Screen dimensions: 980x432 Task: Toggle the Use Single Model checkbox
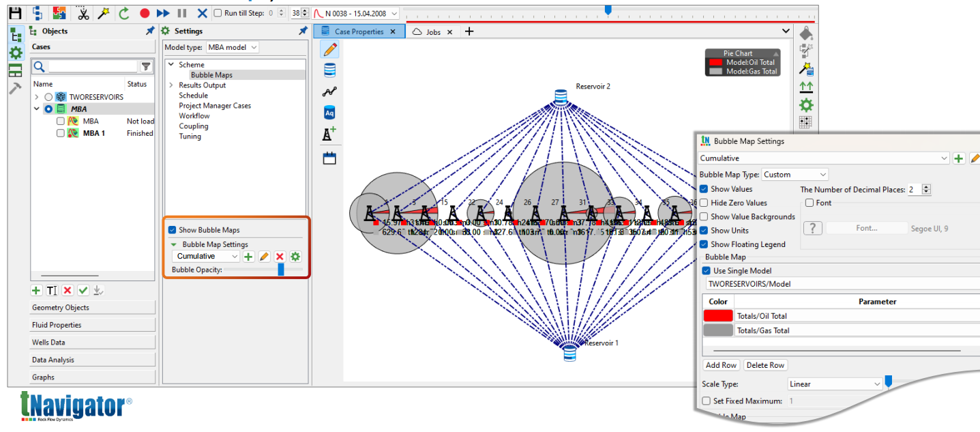coord(707,271)
